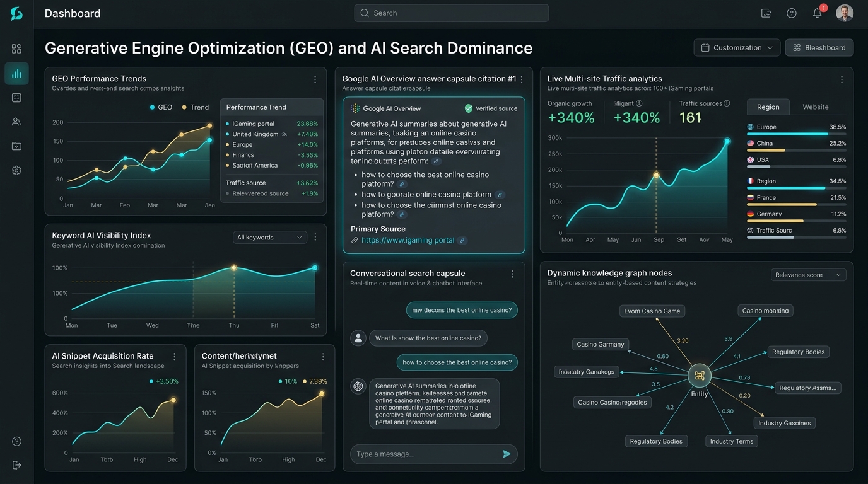Toggle the Trend legend series

click(196, 107)
